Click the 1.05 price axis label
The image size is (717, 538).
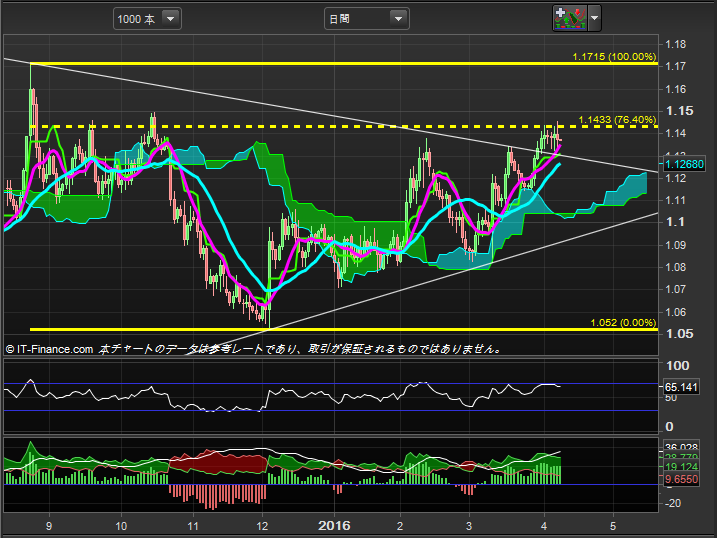pos(680,334)
